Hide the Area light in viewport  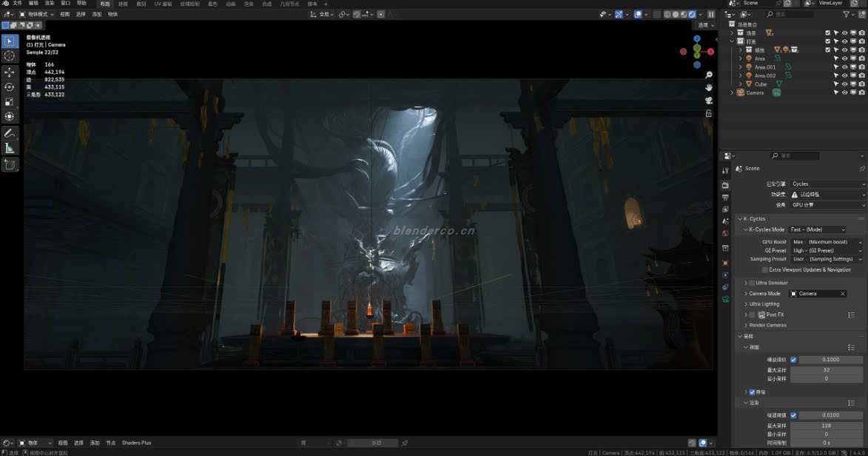[845, 58]
